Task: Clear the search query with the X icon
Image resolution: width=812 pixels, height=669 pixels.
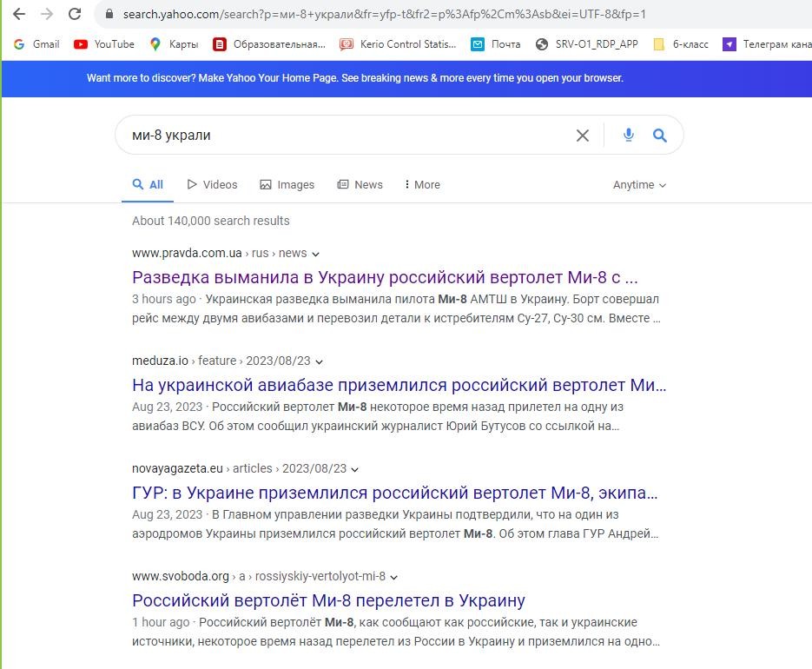Action: point(583,136)
